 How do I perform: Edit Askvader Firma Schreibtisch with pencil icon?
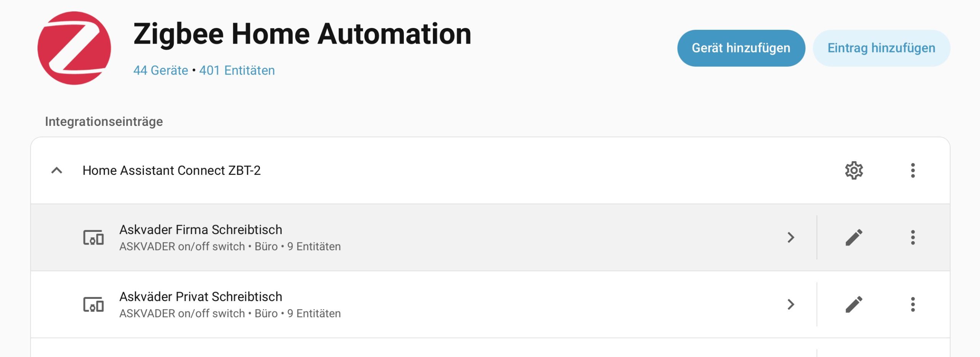(854, 238)
